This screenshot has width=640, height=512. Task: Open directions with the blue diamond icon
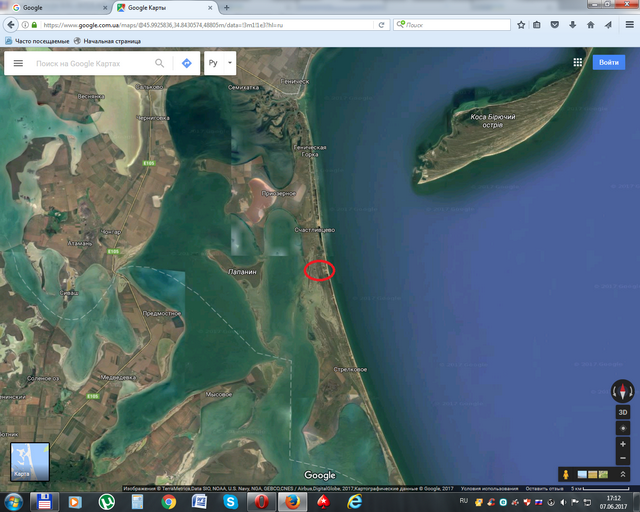point(186,63)
